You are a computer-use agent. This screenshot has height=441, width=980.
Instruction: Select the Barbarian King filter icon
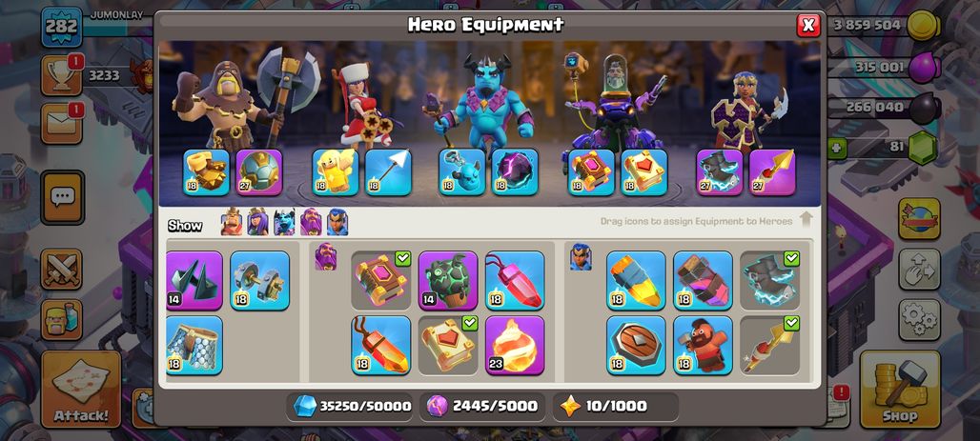coord(232,222)
